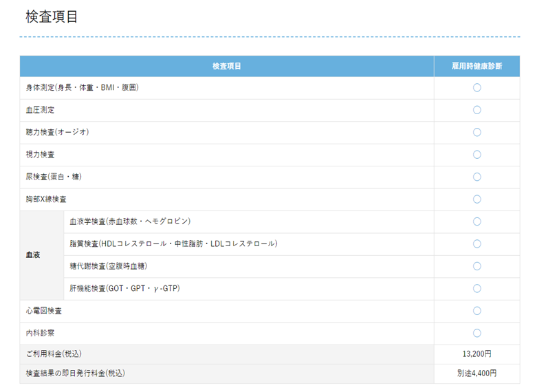Click the 検査項目 column header
Screen dimensions: 546x392
click(226, 66)
